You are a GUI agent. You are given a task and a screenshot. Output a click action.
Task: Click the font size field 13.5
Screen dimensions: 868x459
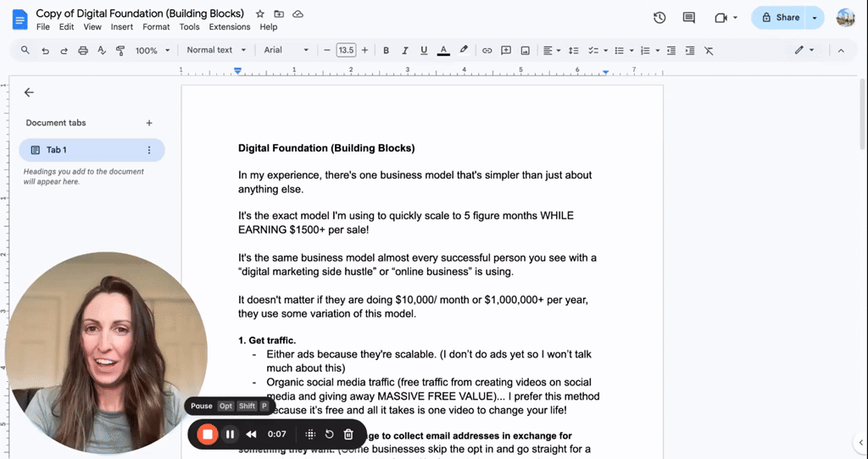[346, 50]
